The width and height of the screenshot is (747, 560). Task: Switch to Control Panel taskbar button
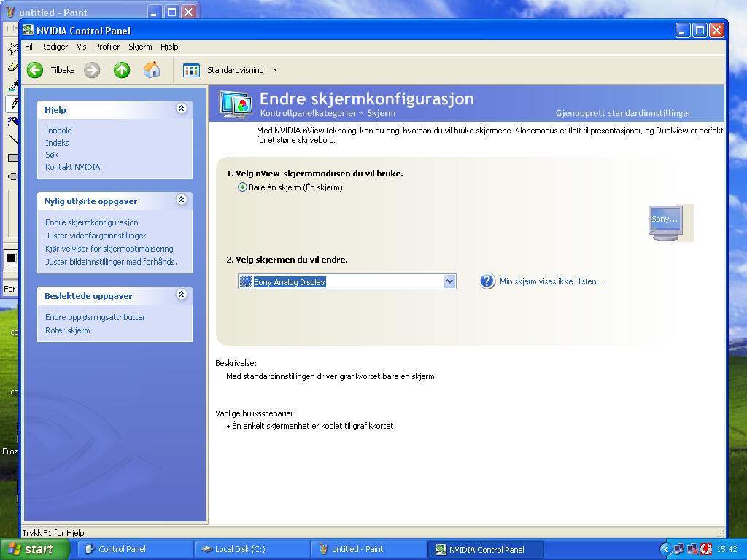135,550
